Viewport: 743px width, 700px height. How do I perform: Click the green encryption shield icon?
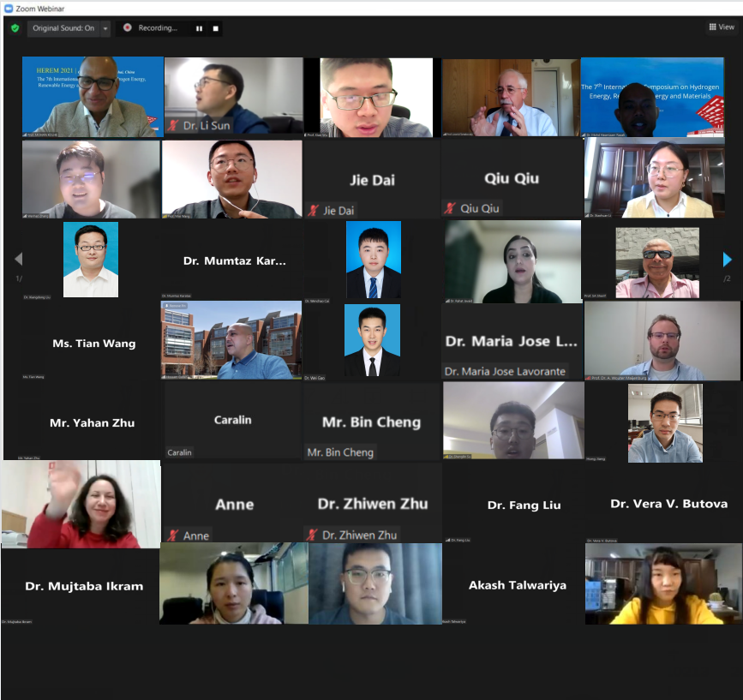click(15, 28)
